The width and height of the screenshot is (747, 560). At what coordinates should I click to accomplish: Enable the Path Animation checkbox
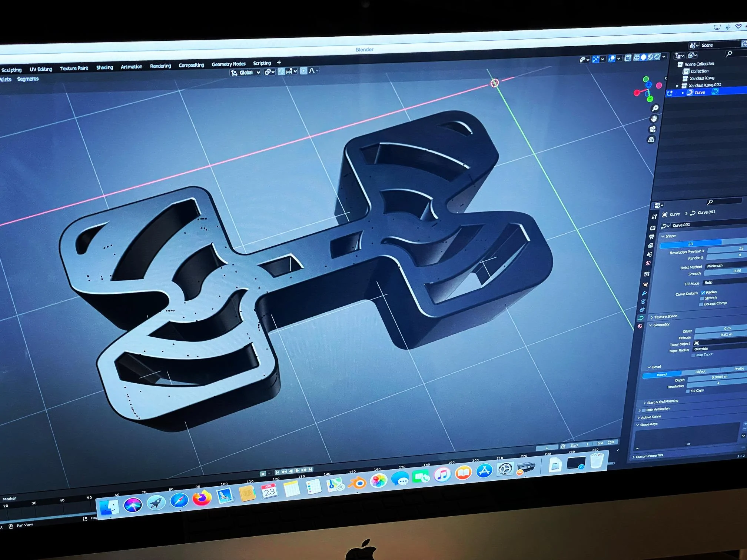644,410
